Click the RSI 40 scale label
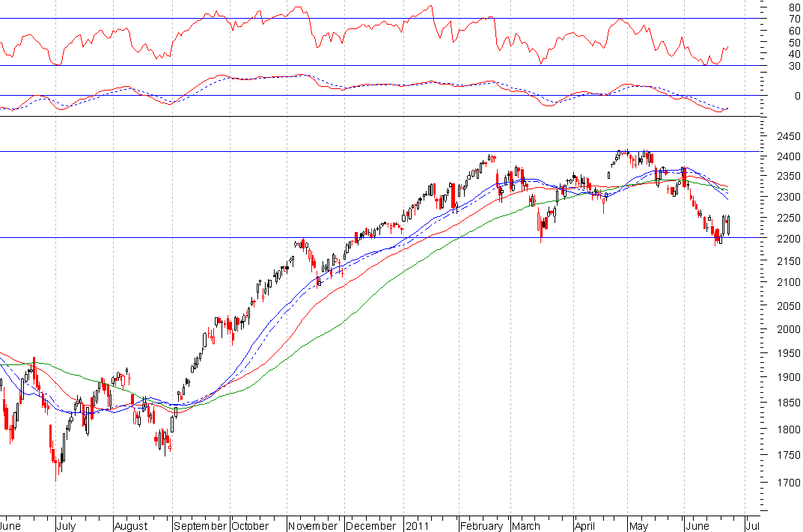Screen dimensions: 803x532 coord(794,54)
